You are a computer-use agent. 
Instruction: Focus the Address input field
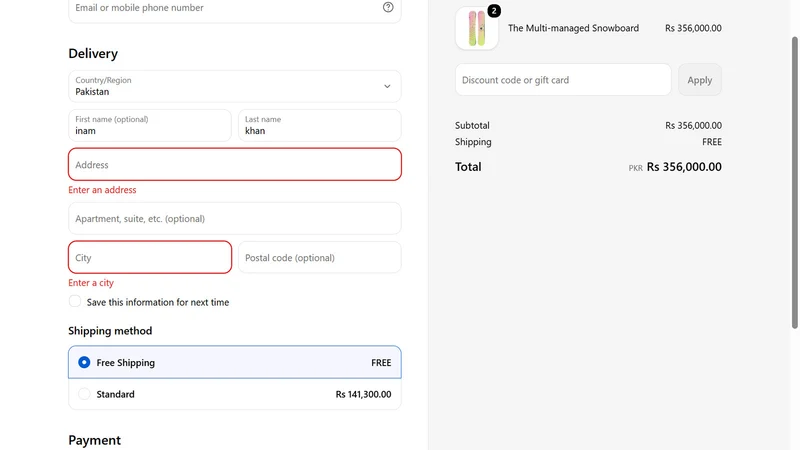tap(235, 164)
